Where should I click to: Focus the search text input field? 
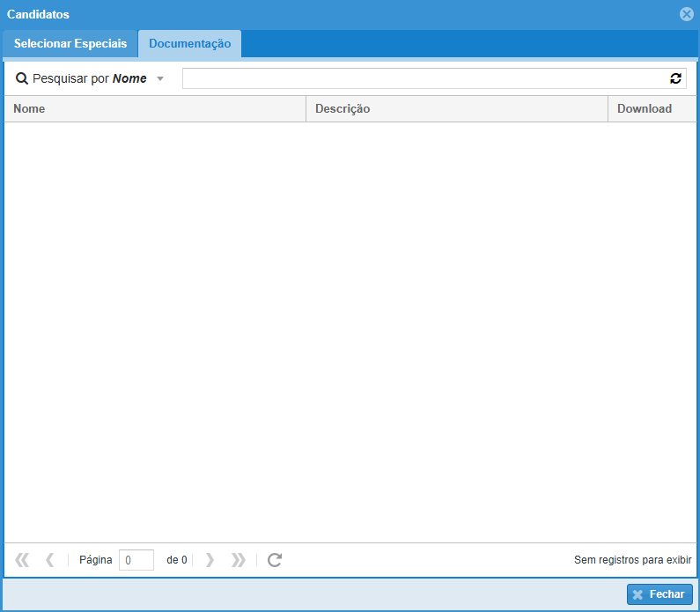[424, 78]
